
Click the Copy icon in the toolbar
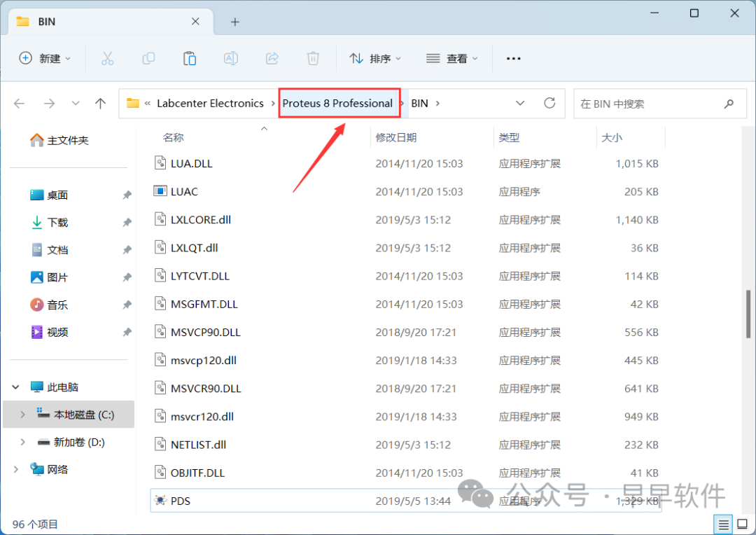[148, 58]
